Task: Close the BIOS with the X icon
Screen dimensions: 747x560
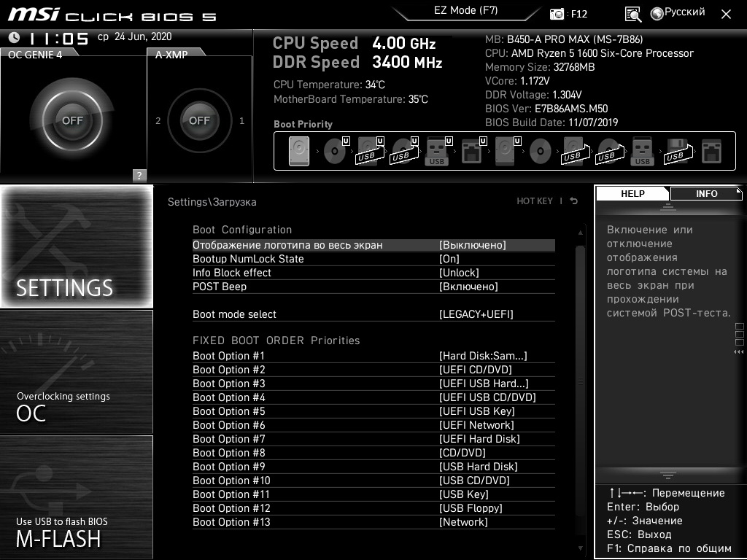Action: coord(726,15)
